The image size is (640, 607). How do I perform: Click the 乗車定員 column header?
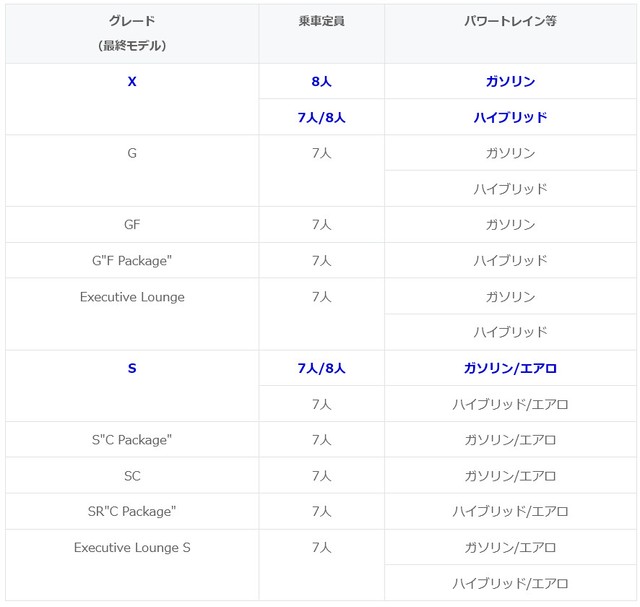[321, 21]
